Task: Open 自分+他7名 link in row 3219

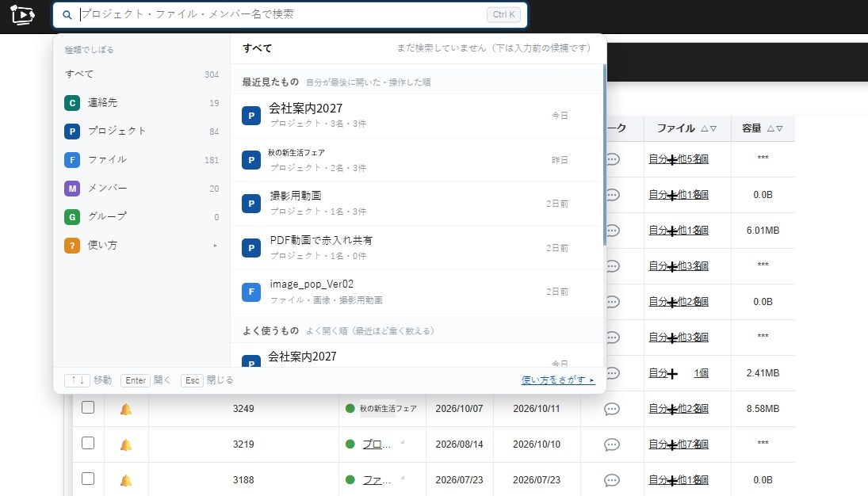Action: tap(678, 444)
